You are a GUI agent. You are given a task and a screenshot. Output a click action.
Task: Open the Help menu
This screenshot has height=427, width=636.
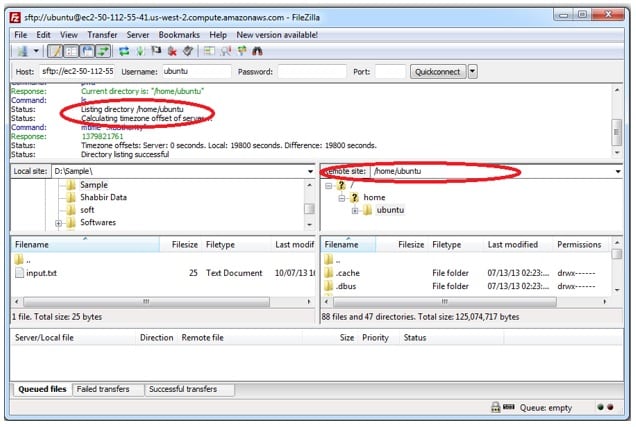(218, 35)
